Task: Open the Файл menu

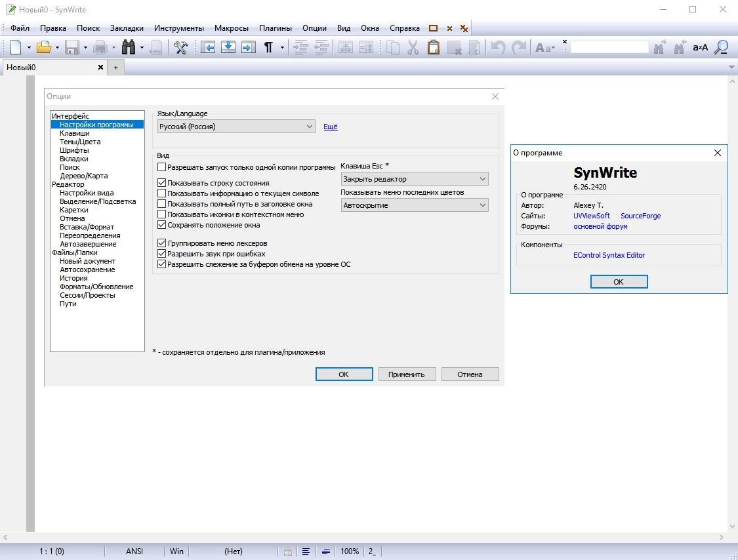Action: tap(20, 28)
